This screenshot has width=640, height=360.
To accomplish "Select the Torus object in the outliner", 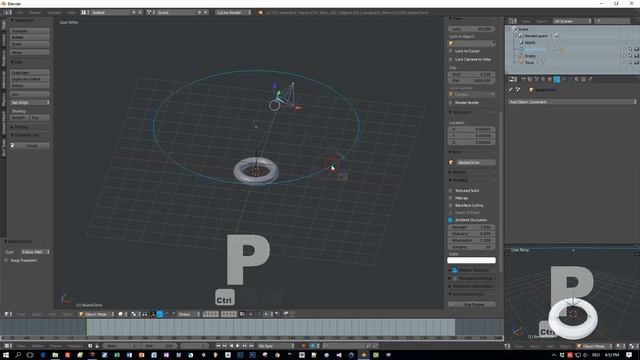I will (x=529, y=62).
